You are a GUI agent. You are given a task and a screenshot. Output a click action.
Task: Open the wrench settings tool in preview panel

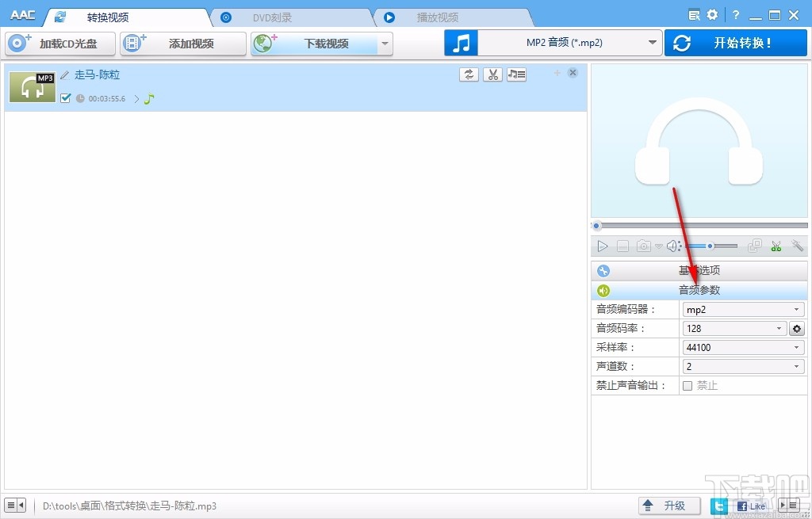tap(798, 246)
